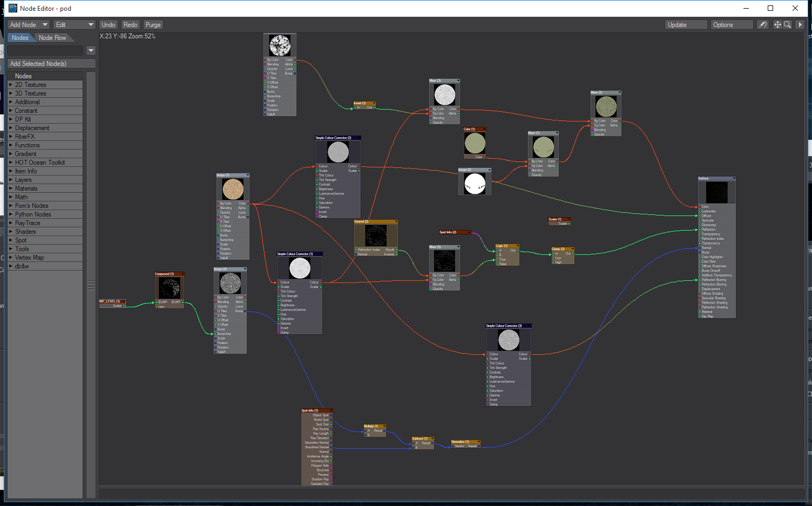Activate the pan view crosshair icon

(x=777, y=25)
